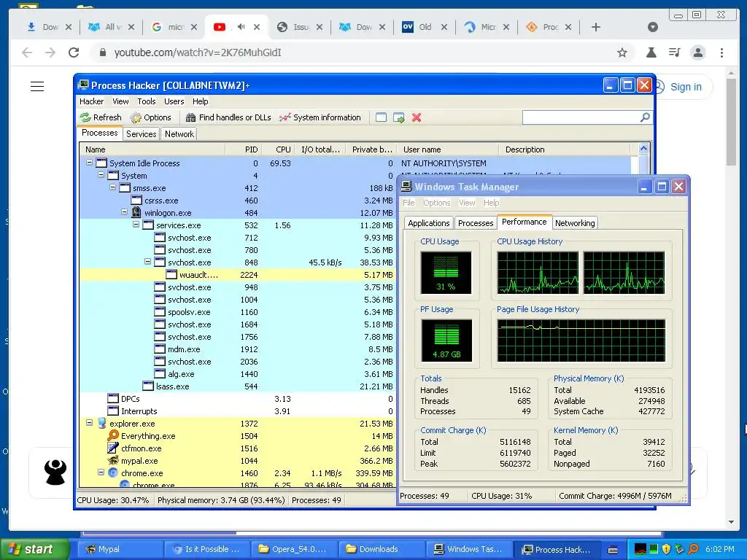Select the lsass.exe process row
The image size is (747, 560).
pos(237,386)
